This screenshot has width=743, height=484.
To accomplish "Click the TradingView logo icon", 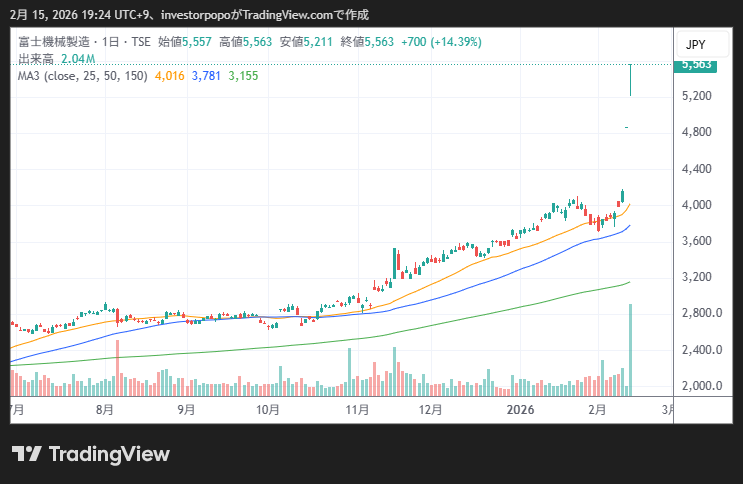I will pyautogui.click(x=27, y=454).
